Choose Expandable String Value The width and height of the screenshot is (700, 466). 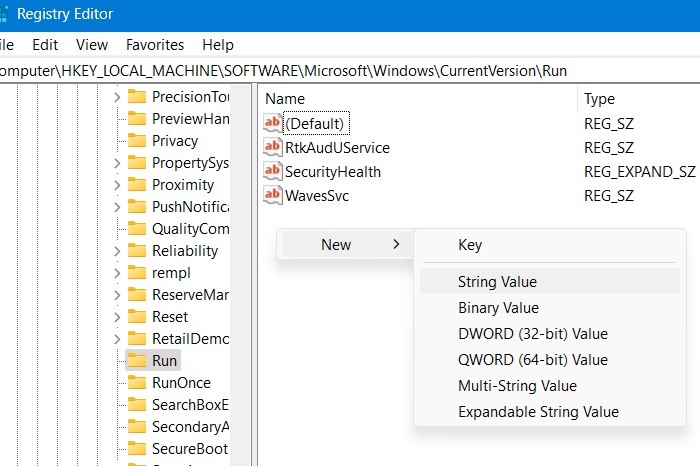click(x=550, y=411)
